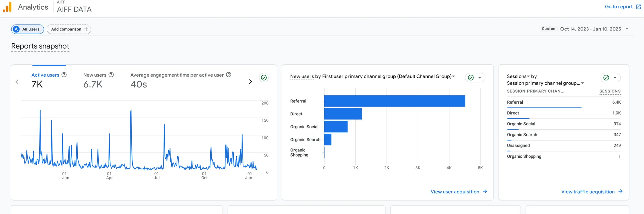Click help icon beside Average engagement time
The image size is (644, 214).
coord(229,75)
